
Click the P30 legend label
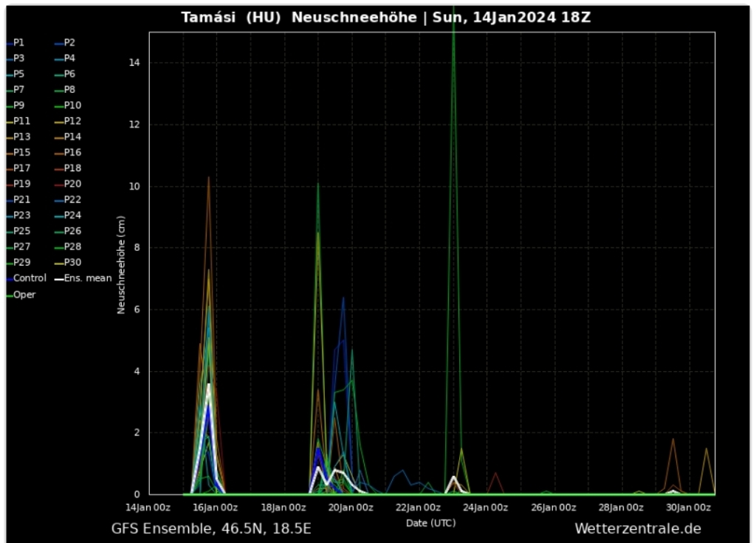coord(72,263)
